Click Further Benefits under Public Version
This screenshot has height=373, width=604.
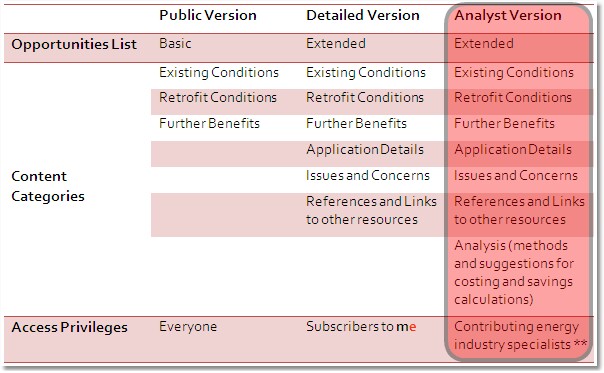pos(209,124)
